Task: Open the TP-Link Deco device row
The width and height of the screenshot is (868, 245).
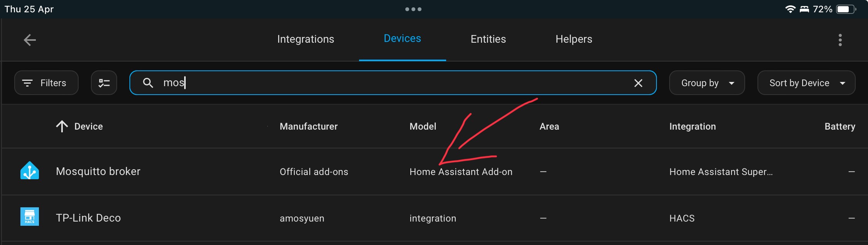Action: [x=435, y=218]
